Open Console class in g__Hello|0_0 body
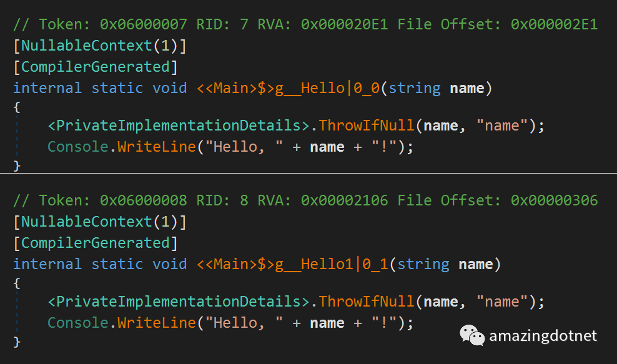Viewport: 617px width, 364px height. (78, 147)
